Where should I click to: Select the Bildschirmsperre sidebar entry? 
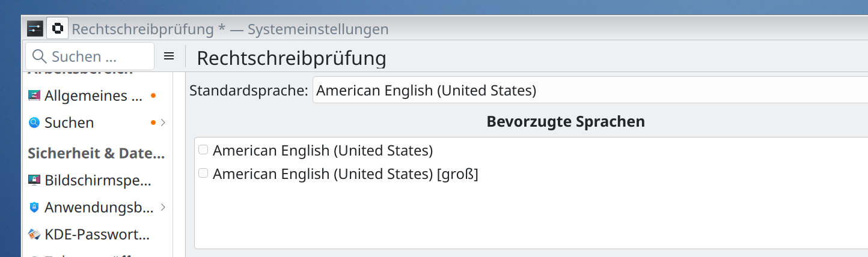click(x=97, y=180)
